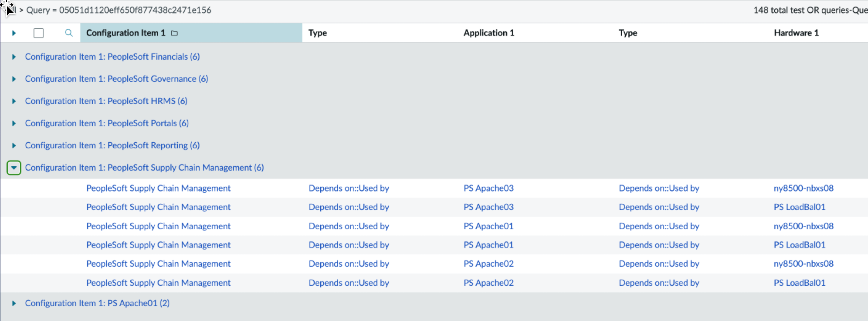Click Depends on::Used by before PS Apache01, LoadBal01 row
The width and height of the screenshot is (868, 322).
(349, 245)
